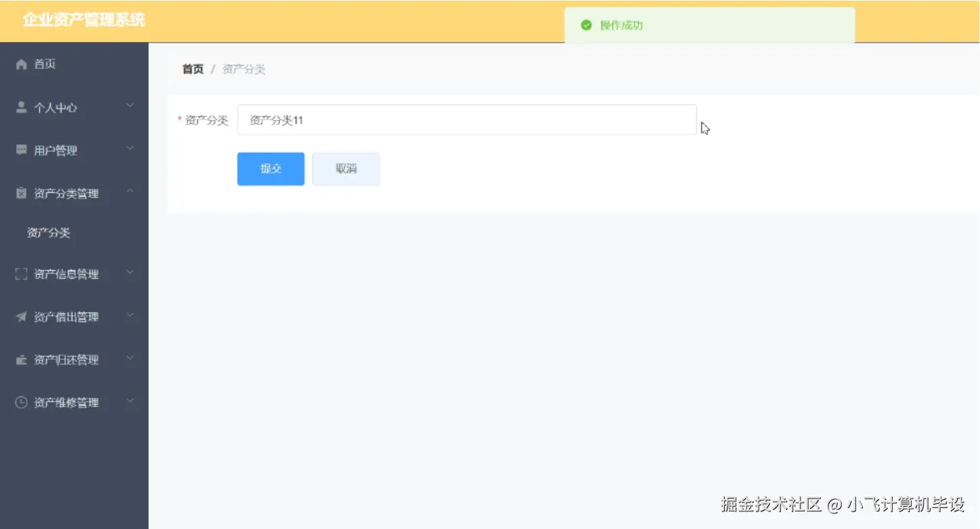This screenshot has width=980, height=529.
Task: Open the 首页 sidebar menu item
Action: tap(74, 64)
